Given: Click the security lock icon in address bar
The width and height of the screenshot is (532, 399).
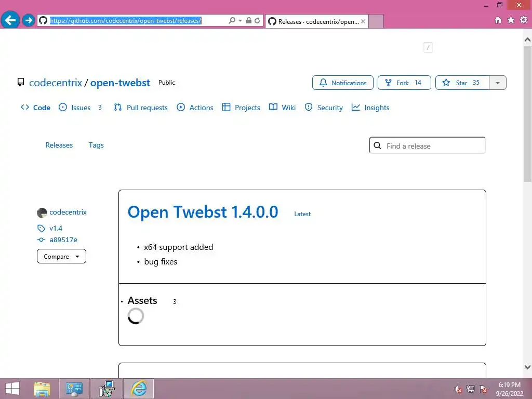Looking at the screenshot, I should 249,20.
